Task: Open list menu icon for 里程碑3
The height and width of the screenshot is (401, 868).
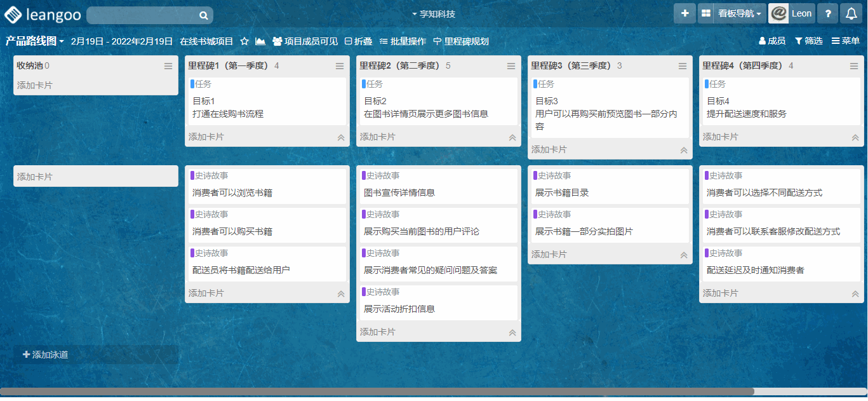Action: [683, 66]
